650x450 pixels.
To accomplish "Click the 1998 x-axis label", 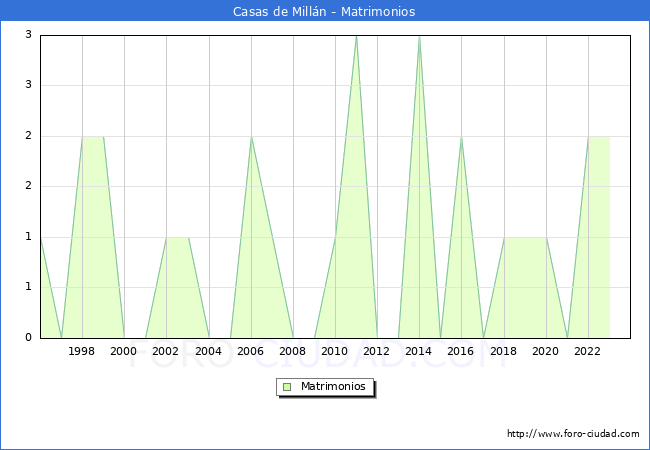I will [81, 351].
